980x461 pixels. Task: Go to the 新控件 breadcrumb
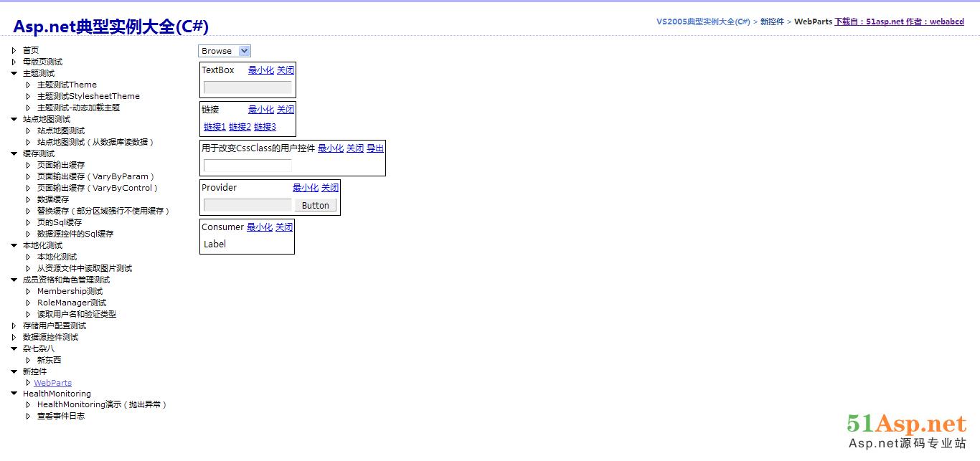772,22
